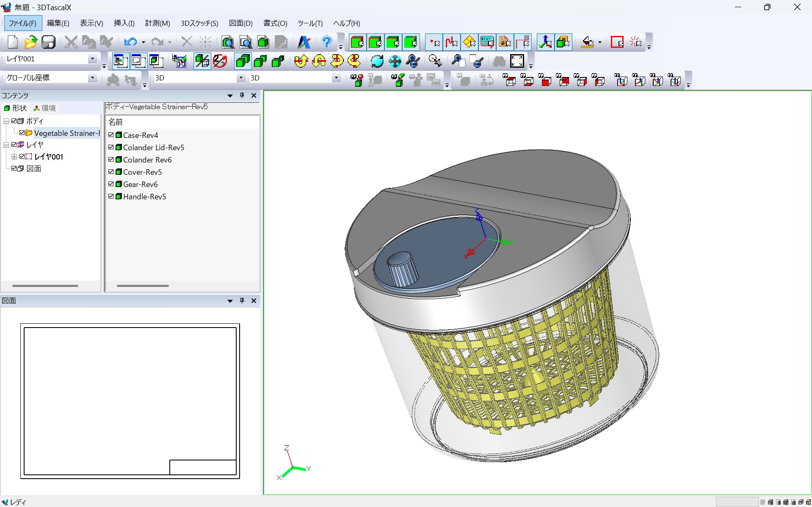Viewport: 812px width, 507px height.
Task: Open the 計測(M) menu
Action: (x=157, y=23)
